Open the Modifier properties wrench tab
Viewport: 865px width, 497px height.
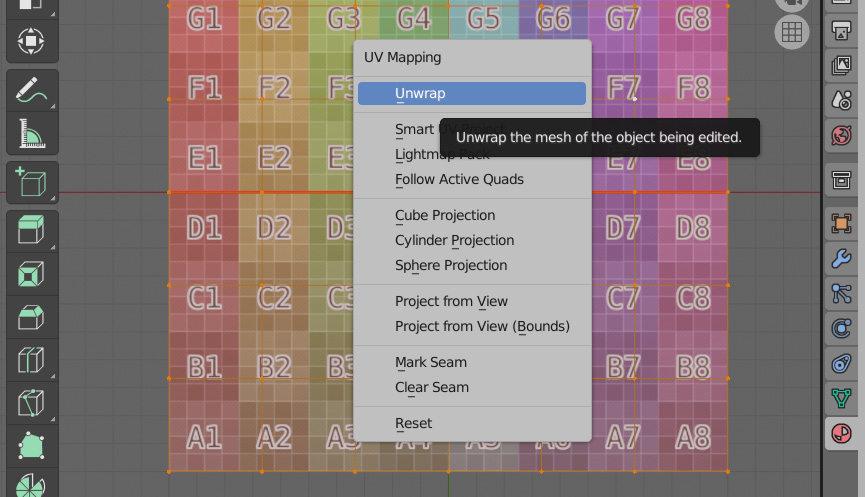[841, 258]
